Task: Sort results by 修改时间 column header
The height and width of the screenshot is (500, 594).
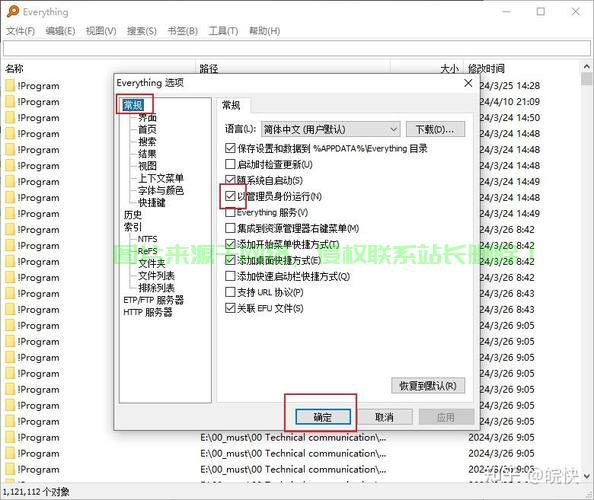Action: (486, 69)
